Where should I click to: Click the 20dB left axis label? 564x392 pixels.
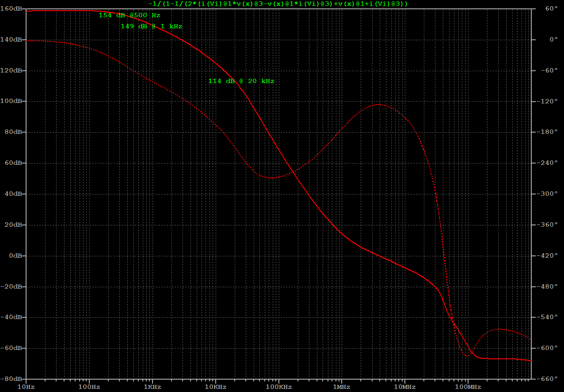(14, 225)
